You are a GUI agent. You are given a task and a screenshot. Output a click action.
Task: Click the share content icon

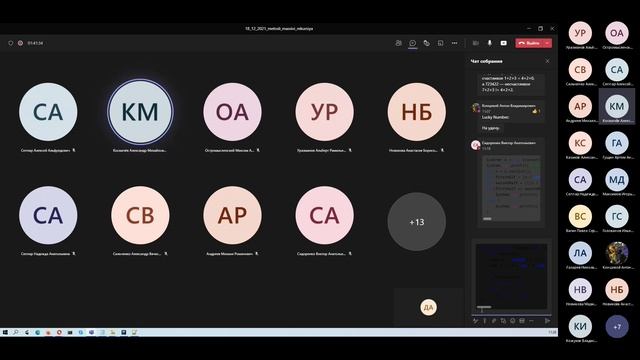pos(504,43)
